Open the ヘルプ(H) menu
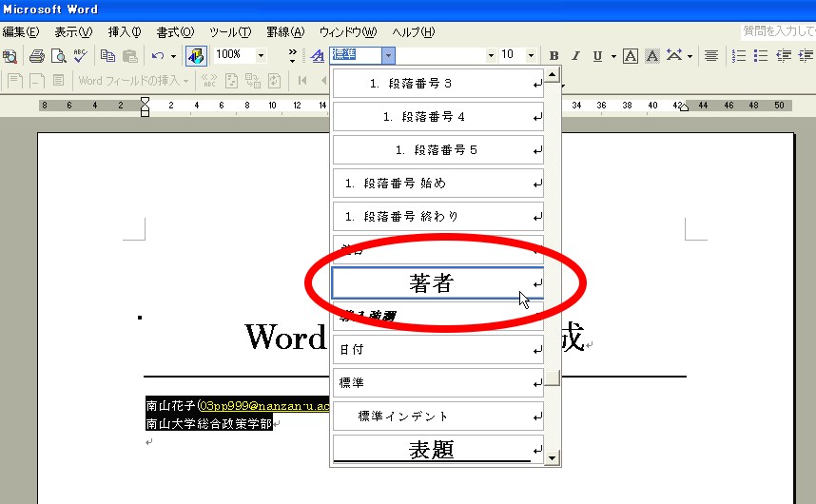Screen dimensions: 816x504 click(413, 32)
